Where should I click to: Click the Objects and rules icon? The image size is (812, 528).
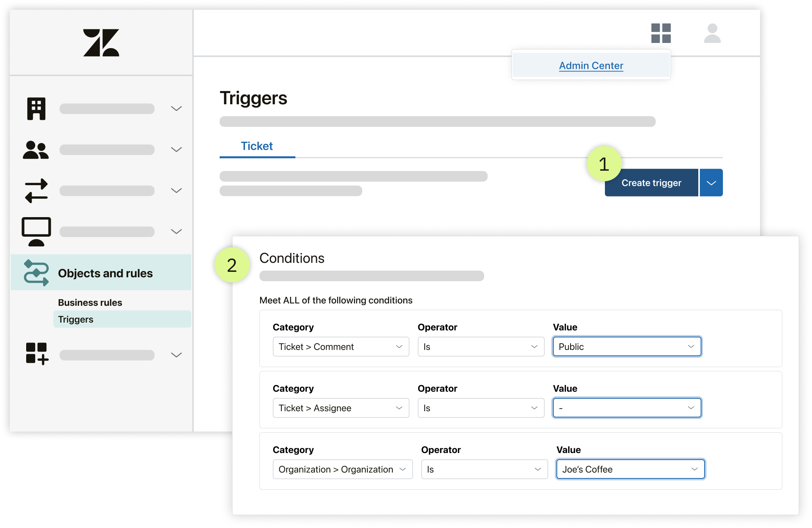(x=35, y=273)
